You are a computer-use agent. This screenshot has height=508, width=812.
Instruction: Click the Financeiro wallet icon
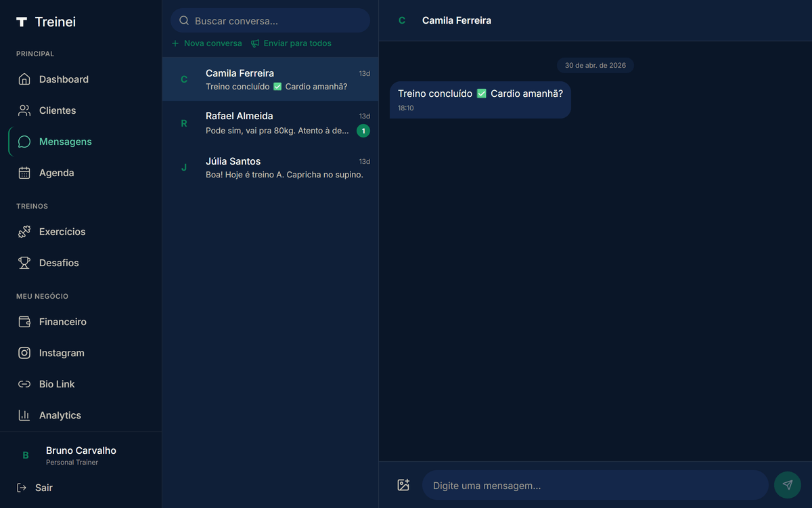24,322
